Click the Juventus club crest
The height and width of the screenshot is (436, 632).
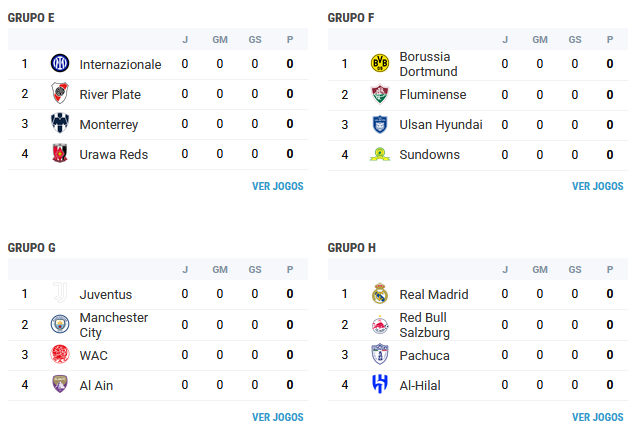pos(60,294)
